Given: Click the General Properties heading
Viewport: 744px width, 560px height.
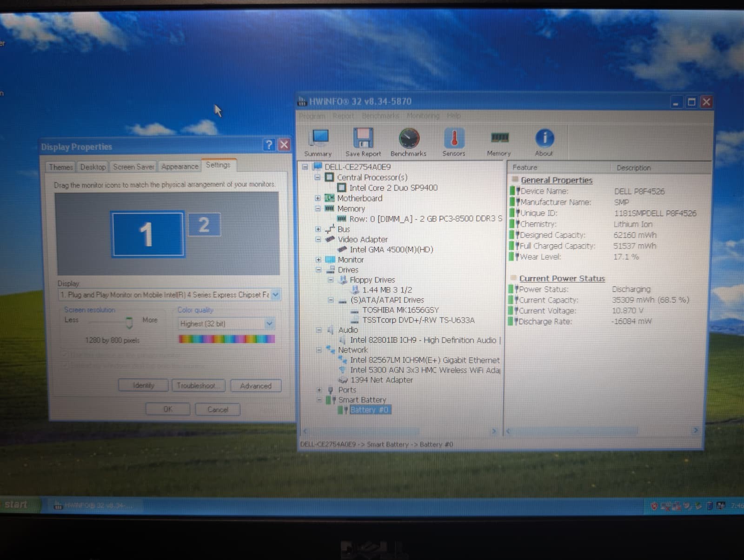Looking at the screenshot, I should coord(557,180).
